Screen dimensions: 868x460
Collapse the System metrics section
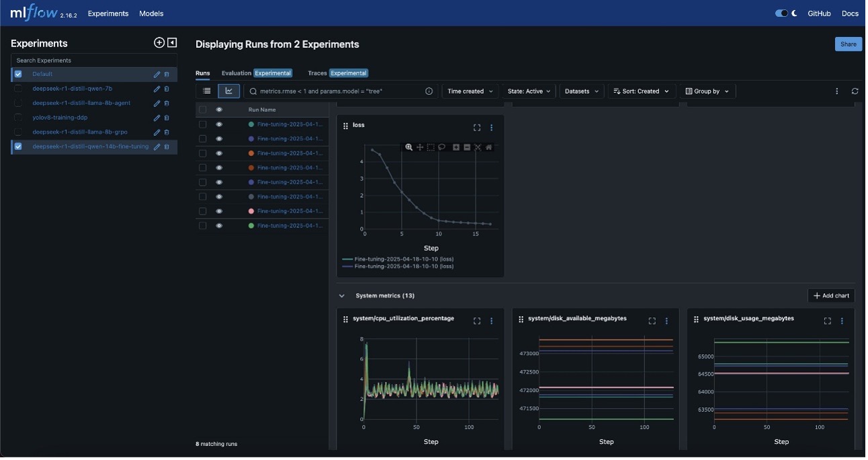click(x=342, y=296)
